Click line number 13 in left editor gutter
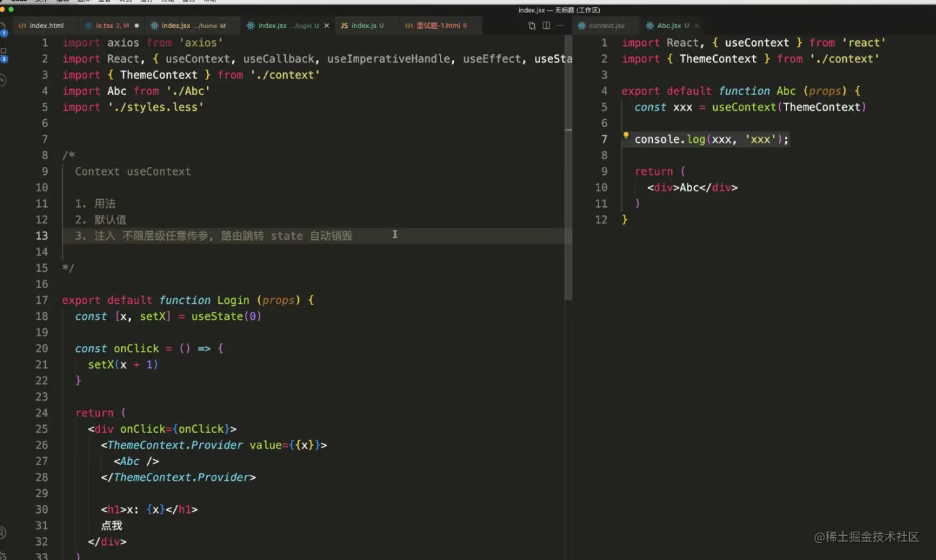This screenshot has height=560, width=936. click(42, 236)
